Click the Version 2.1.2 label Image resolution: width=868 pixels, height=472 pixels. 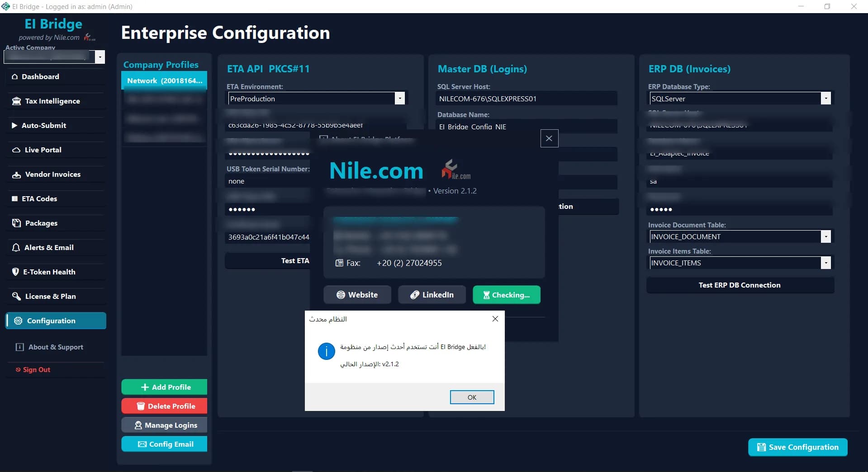pos(455,191)
